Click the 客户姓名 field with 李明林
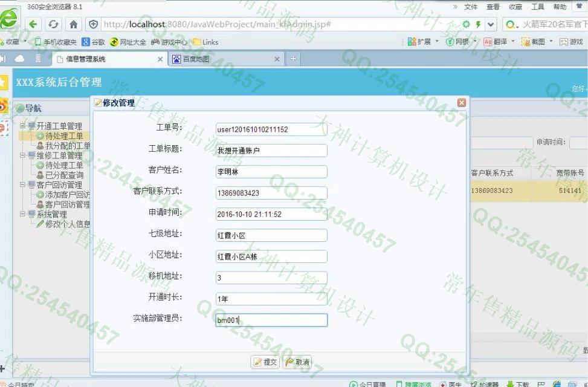The width and height of the screenshot is (588, 387). point(271,172)
